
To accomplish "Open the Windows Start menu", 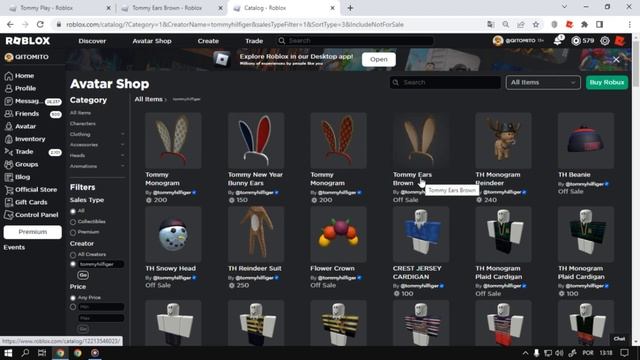I will (8, 353).
